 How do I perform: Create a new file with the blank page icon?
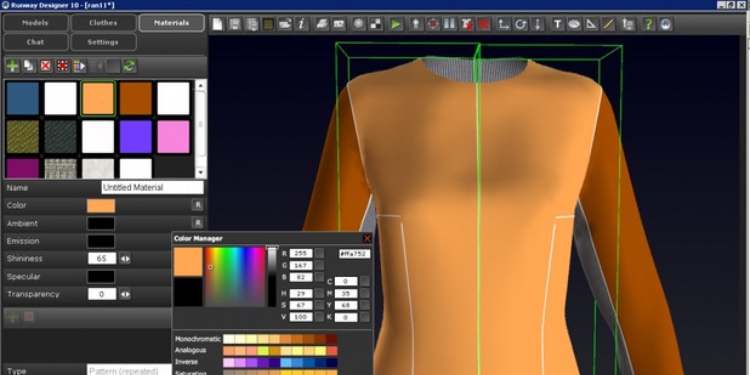(x=218, y=24)
